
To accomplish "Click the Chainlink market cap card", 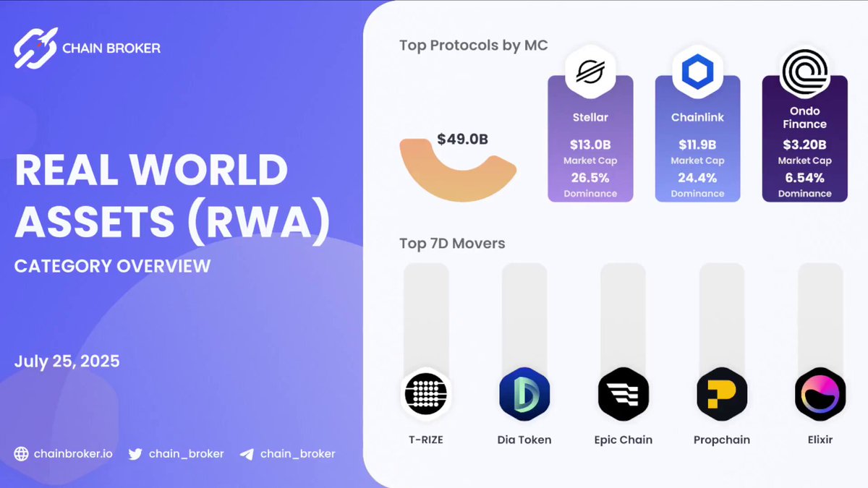I will point(697,138).
